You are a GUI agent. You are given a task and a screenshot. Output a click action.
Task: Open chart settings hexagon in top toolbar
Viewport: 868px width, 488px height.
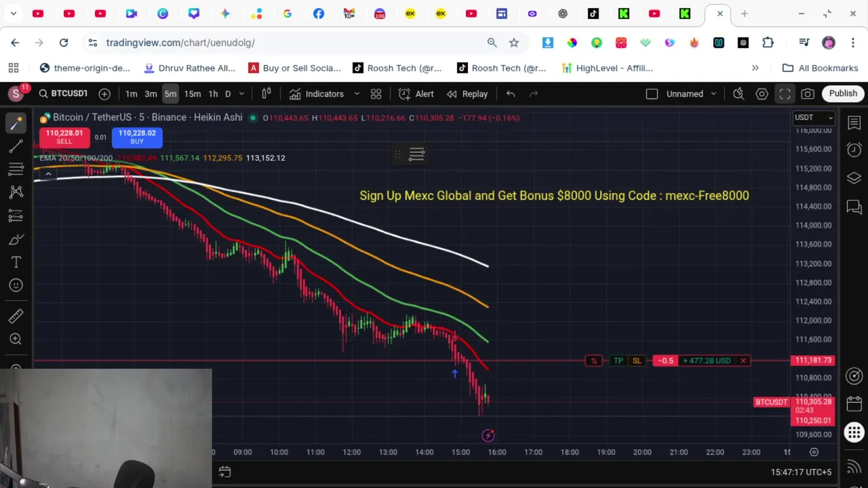pos(762,94)
